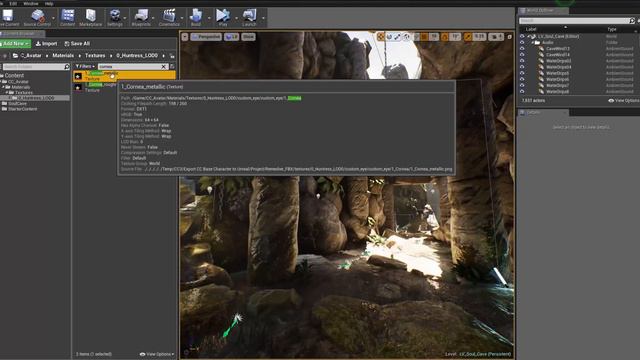Click the Import button
This screenshot has width=640, height=360.
tap(47, 44)
